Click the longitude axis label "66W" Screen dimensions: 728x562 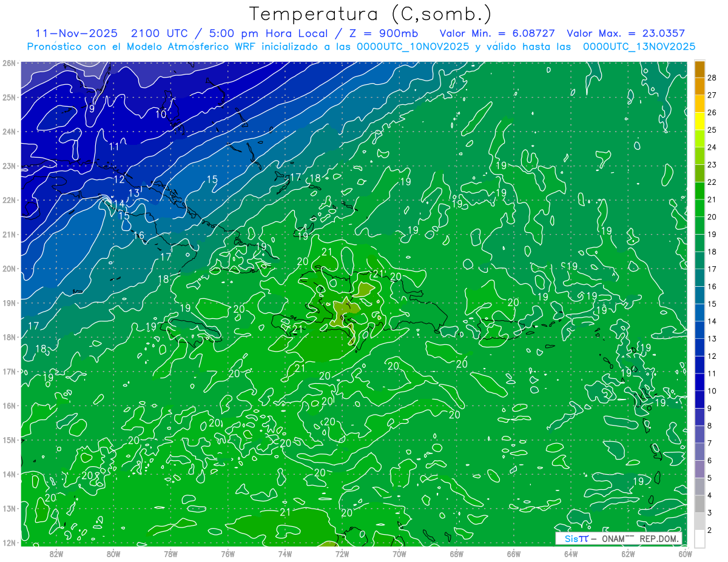click(x=514, y=554)
